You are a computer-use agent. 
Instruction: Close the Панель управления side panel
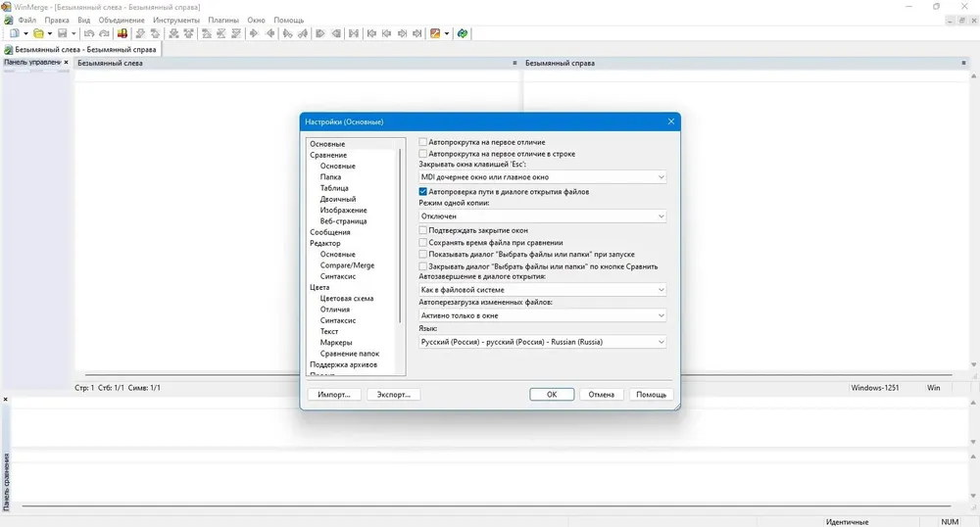[66, 63]
